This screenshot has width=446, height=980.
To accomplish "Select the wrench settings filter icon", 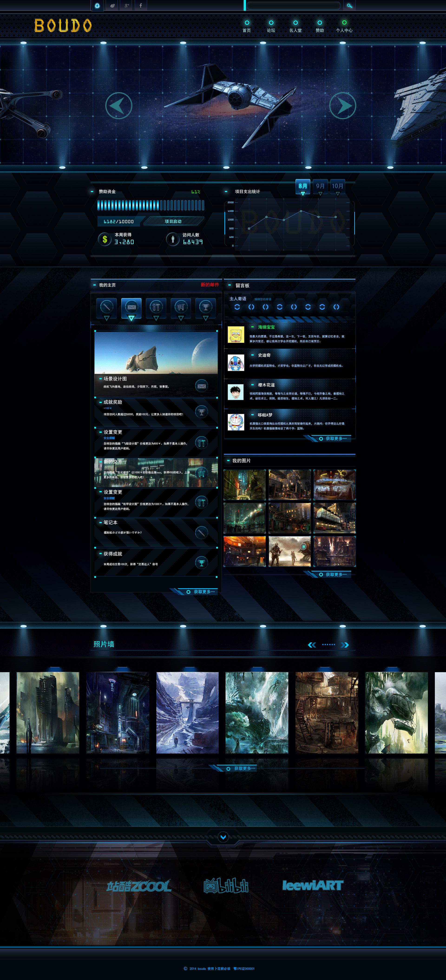I will (x=156, y=307).
